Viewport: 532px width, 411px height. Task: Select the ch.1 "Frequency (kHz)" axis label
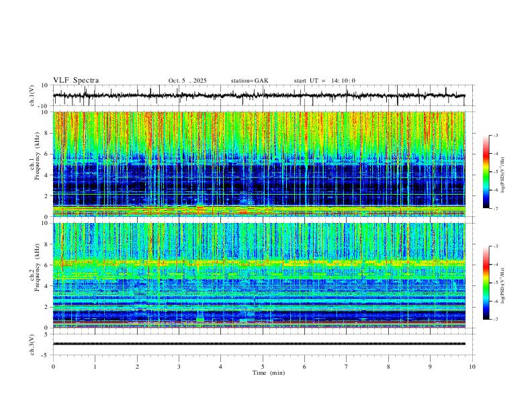(38, 156)
